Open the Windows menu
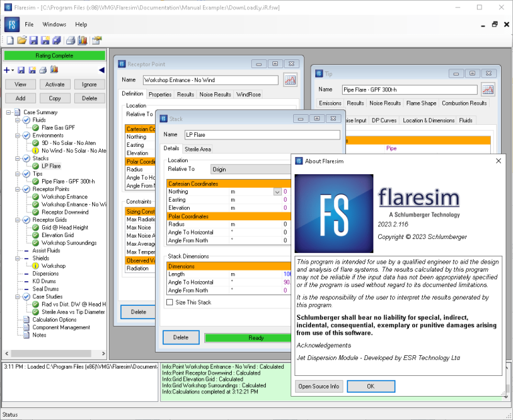This screenshot has width=513, height=420. click(x=54, y=25)
